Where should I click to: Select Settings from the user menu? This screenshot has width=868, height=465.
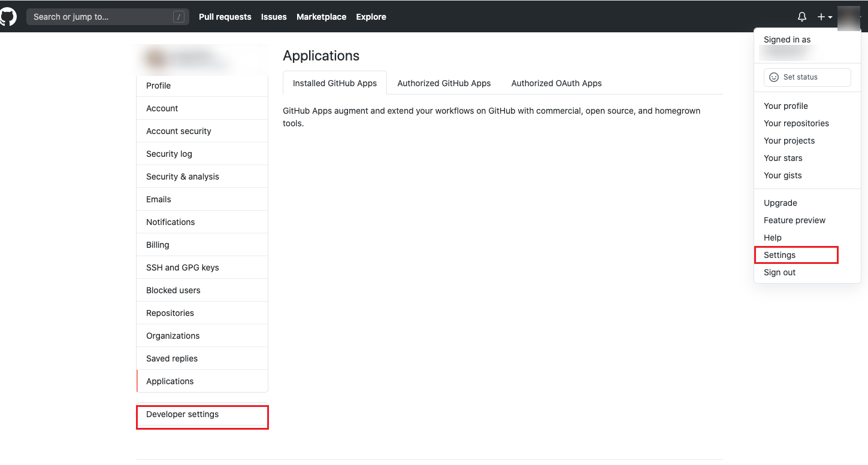(x=779, y=255)
